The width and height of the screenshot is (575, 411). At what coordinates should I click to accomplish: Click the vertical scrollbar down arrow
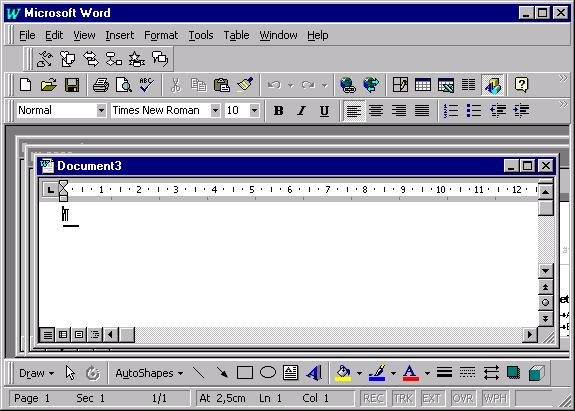(x=545, y=271)
